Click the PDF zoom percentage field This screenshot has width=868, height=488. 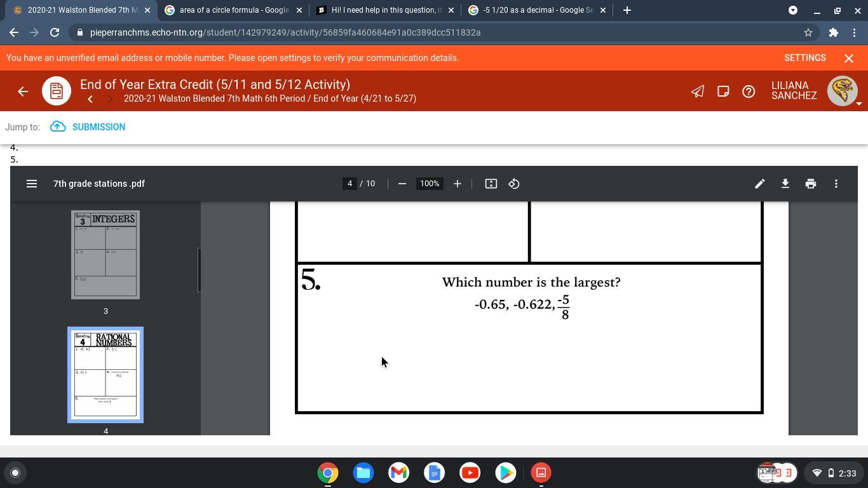(x=430, y=184)
